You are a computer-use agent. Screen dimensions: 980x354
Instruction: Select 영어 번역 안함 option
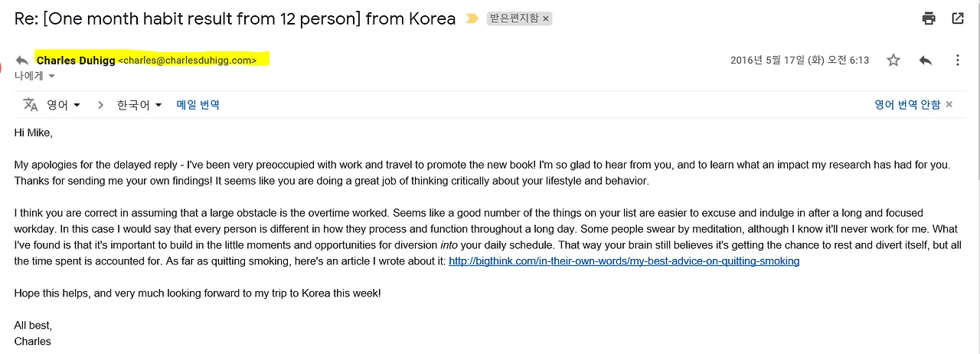[907, 105]
